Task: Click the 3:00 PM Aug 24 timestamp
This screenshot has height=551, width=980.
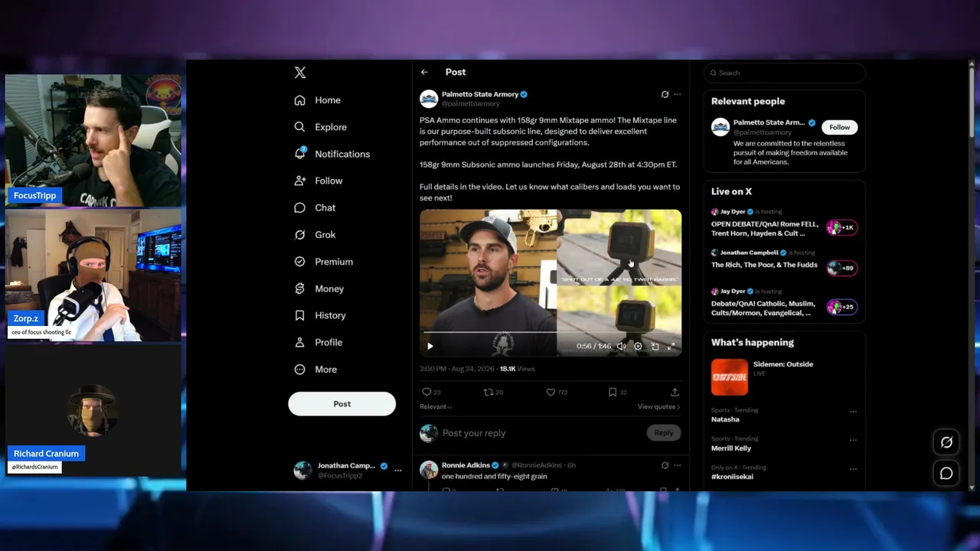Action: point(457,369)
